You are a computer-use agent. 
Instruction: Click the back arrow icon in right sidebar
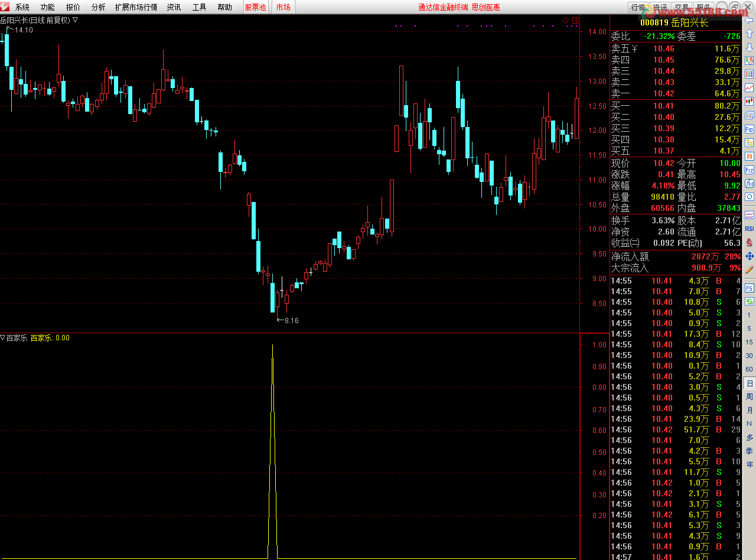click(749, 20)
